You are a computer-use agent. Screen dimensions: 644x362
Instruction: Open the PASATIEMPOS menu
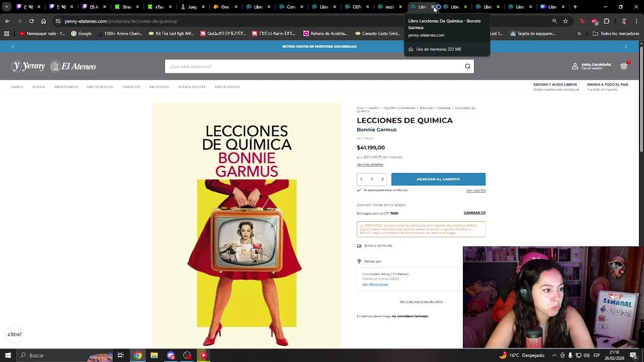pos(66,87)
